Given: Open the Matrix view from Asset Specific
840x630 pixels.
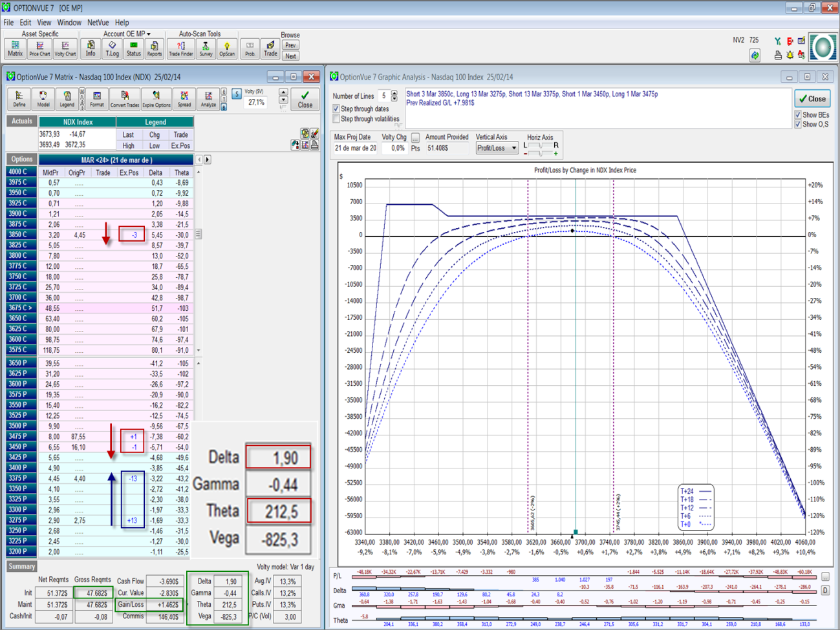Looking at the screenshot, I should pos(15,48).
